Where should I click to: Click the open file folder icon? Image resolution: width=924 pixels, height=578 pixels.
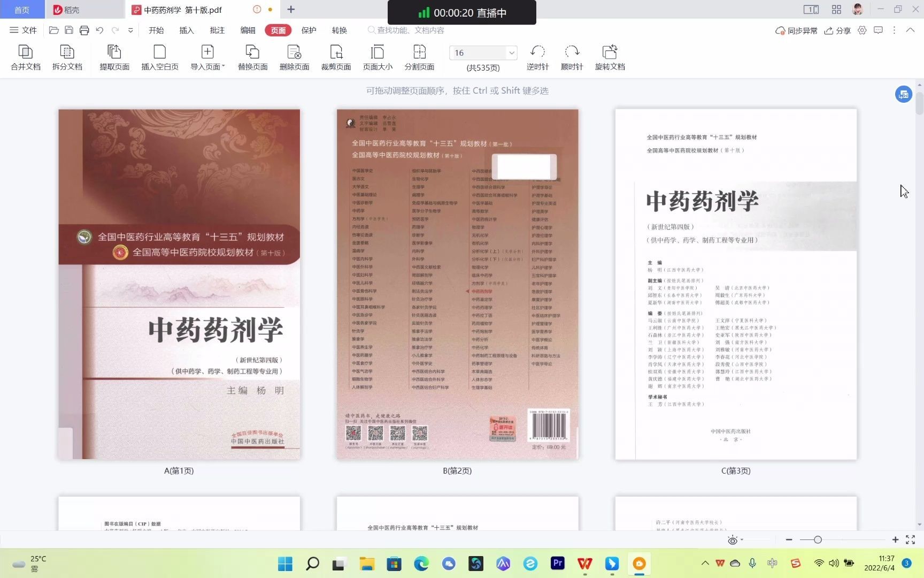53,31
